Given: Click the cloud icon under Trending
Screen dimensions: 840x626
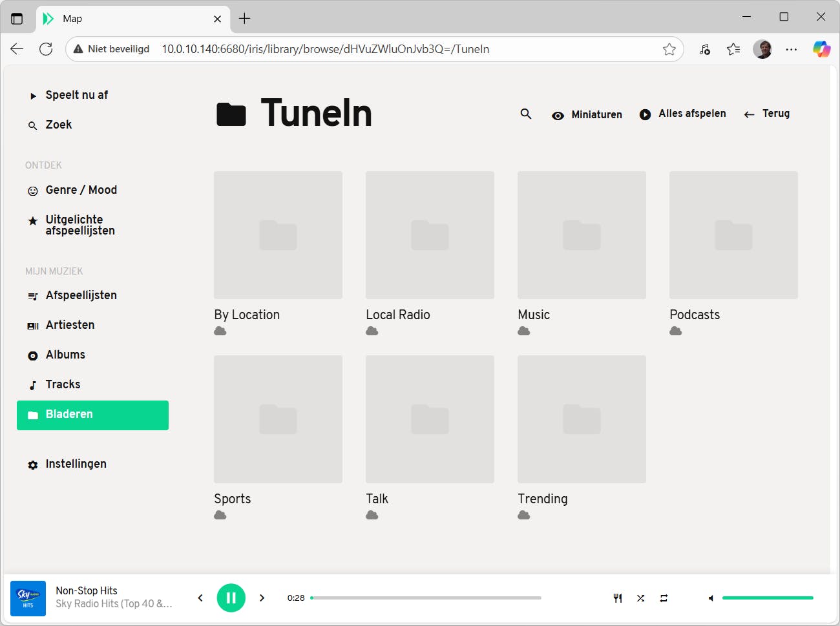Looking at the screenshot, I should pyautogui.click(x=524, y=515).
